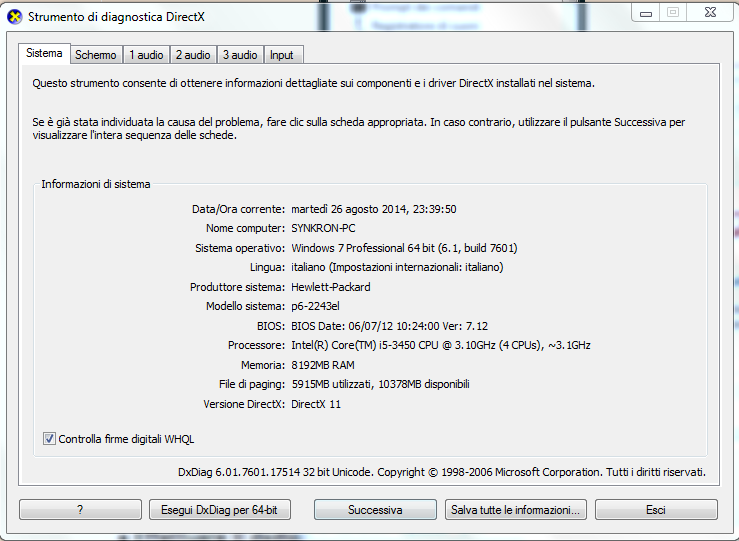The height and width of the screenshot is (541, 739).
Task: Open the 1 audio tab
Action: 146,55
